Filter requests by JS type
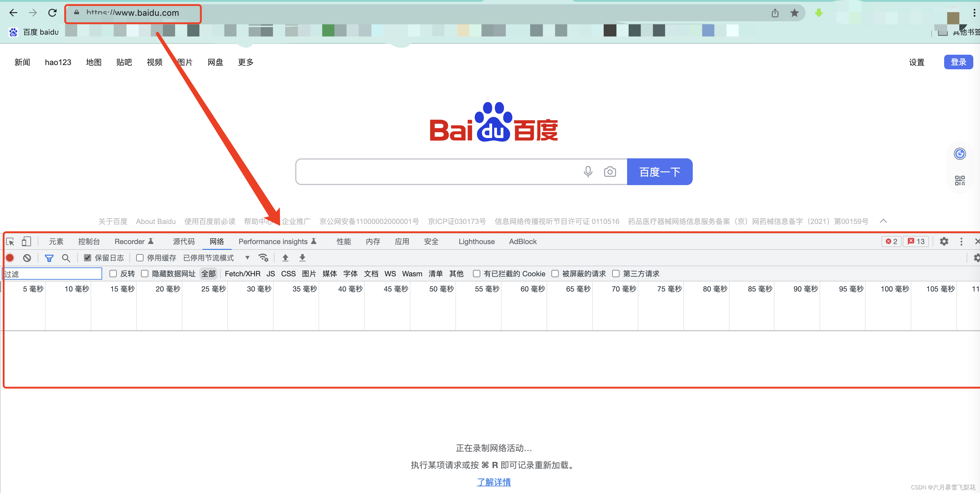980x493 pixels. [271, 274]
